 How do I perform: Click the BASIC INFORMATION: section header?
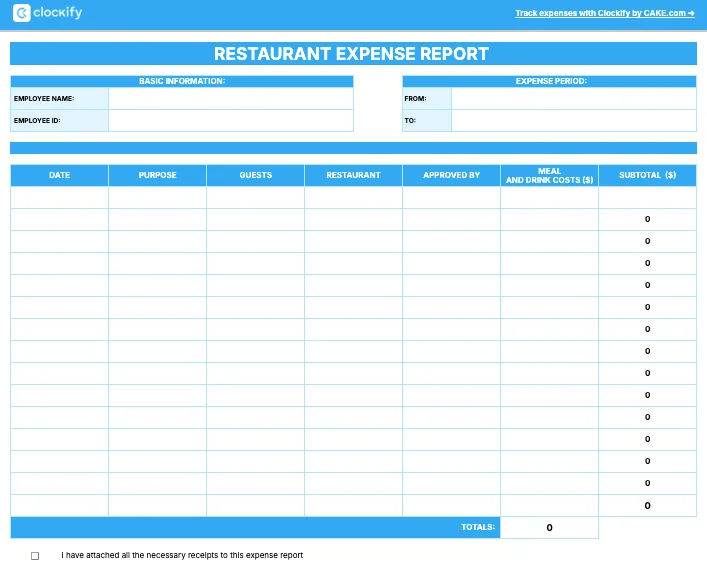[182, 81]
